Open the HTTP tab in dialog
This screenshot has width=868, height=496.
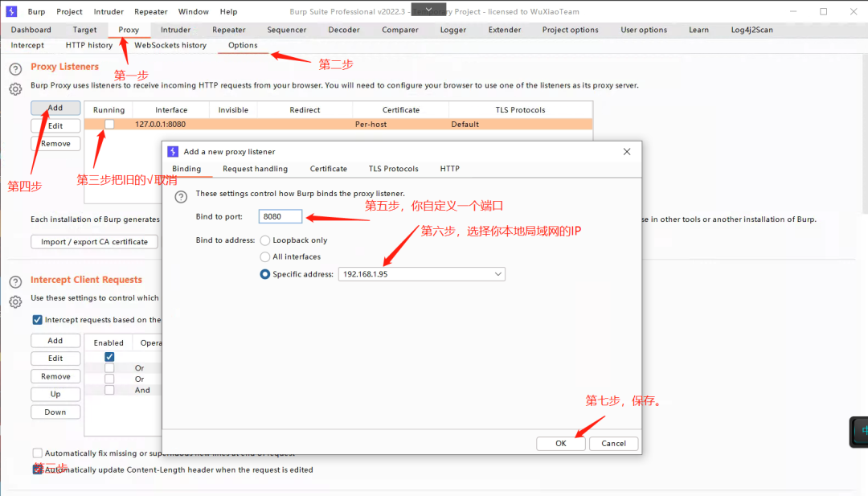pos(449,169)
